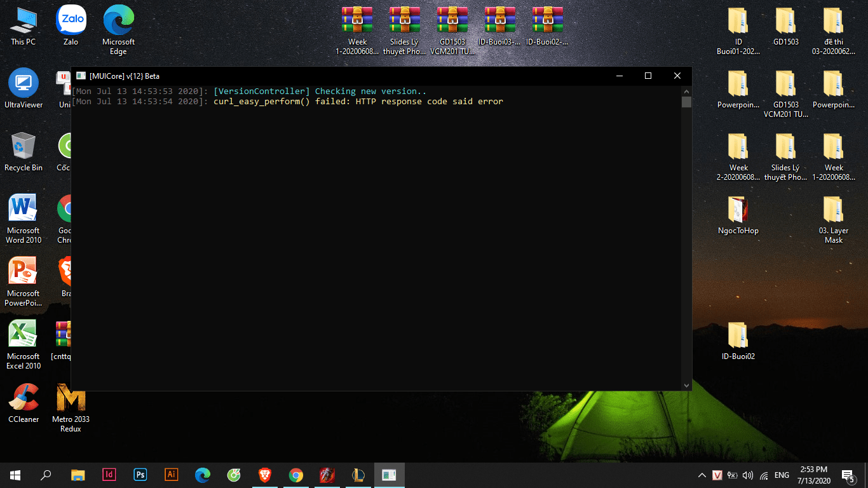Image resolution: width=868 pixels, height=488 pixels.
Task: Select Microsoft Word 2010 shortcut
Action: [24, 219]
